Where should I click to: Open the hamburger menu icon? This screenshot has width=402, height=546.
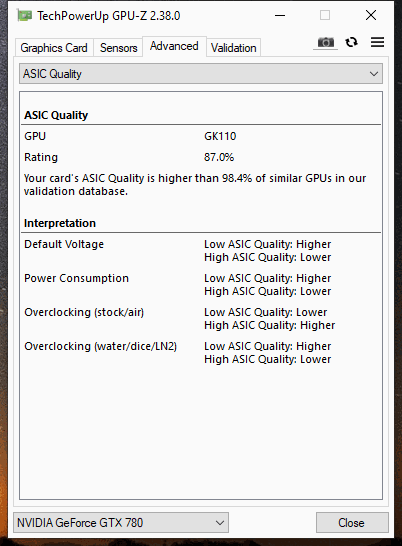pyautogui.click(x=377, y=42)
